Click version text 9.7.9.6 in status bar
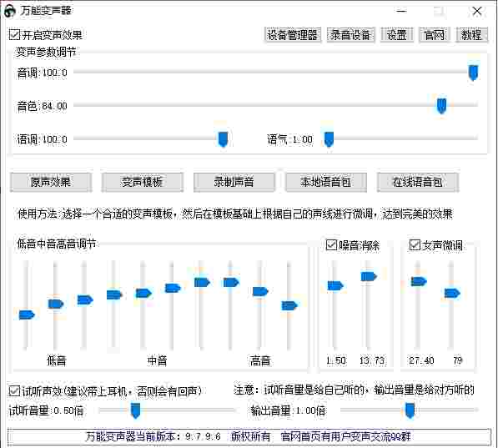The width and height of the screenshot is (498, 448). [203, 436]
